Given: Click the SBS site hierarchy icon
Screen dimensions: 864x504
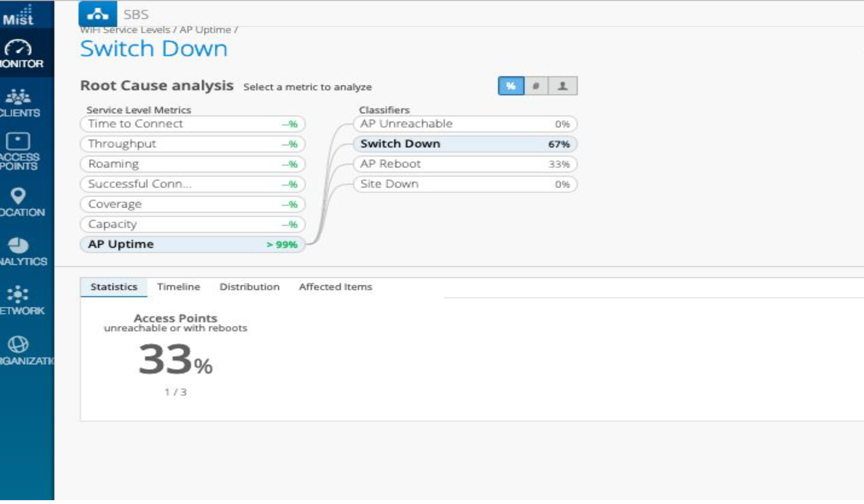Looking at the screenshot, I should coord(97,14).
